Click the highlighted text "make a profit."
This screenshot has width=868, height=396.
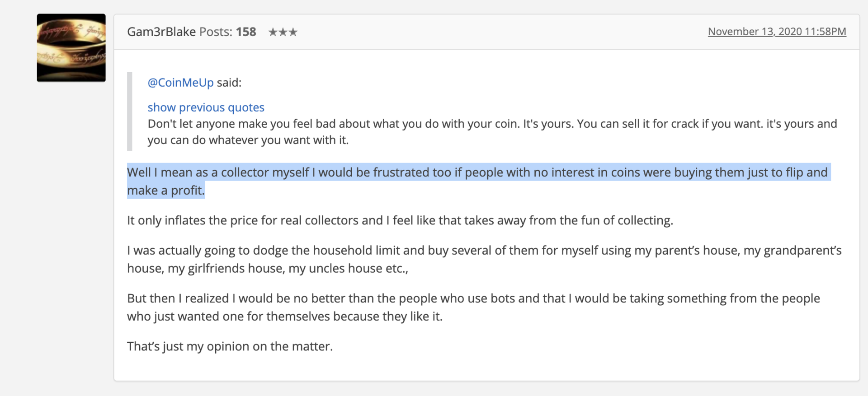click(166, 191)
